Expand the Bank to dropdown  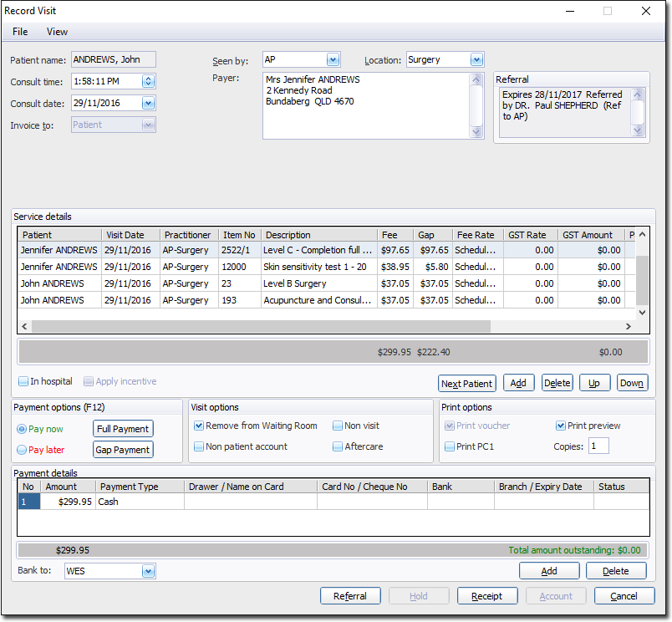coord(149,572)
